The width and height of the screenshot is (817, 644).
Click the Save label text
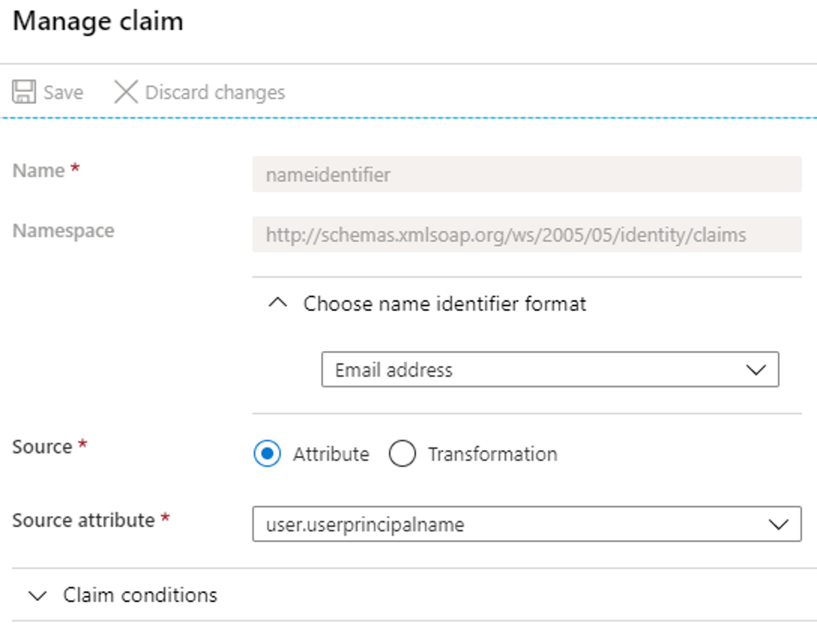(x=63, y=92)
